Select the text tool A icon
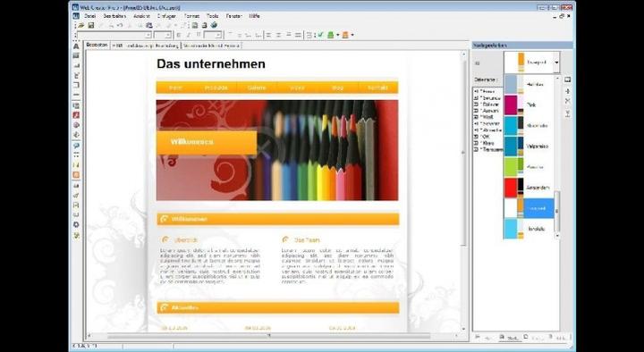 76,46
